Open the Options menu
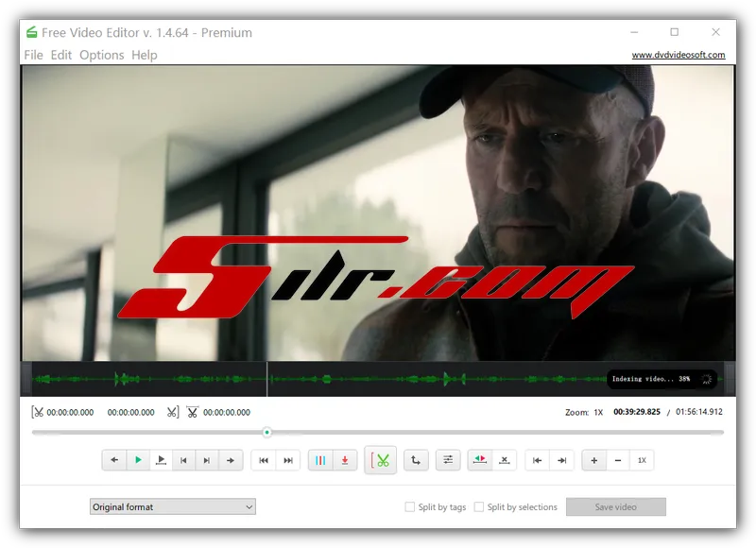The height and width of the screenshot is (548, 756). (x=102, y=55)
